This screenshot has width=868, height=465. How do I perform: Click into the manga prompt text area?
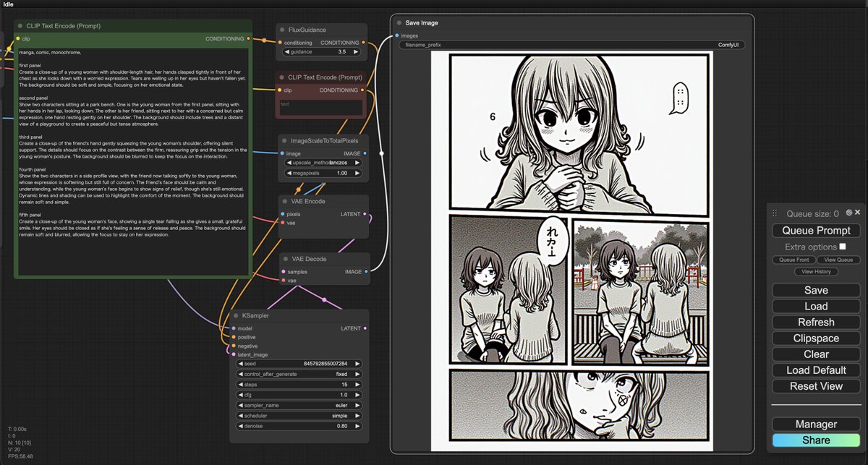pos(133,161)
